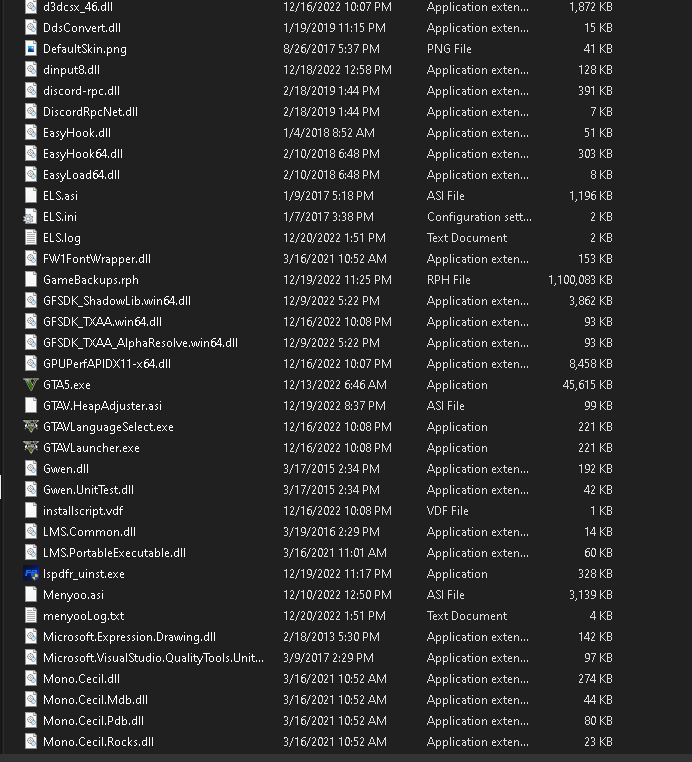Click the Menyoo.asi file icon
Image resolution: width=692 pixels, height=762 pixels.
(31, 595)
